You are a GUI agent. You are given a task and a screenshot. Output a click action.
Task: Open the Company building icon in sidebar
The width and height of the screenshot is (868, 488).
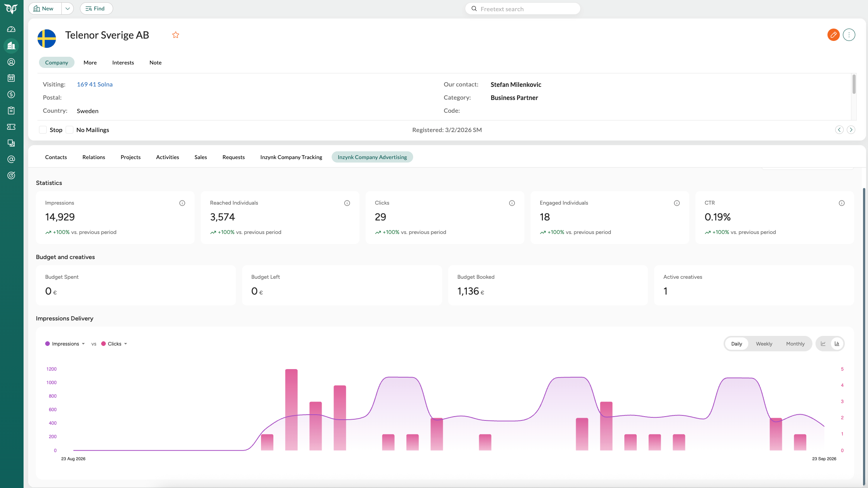coord(11,46)
